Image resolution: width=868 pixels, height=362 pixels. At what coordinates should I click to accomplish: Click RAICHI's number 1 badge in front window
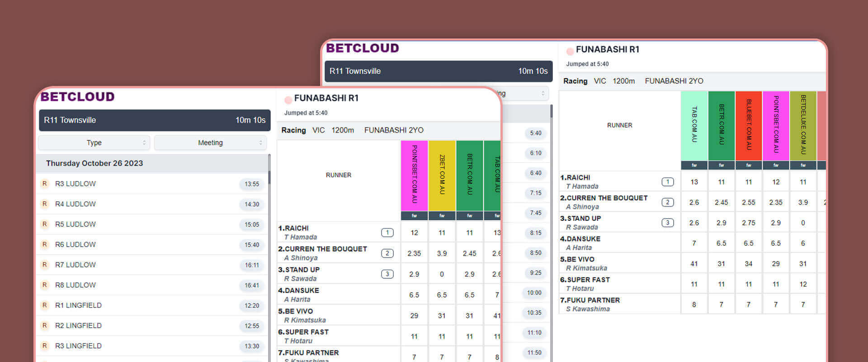tap(387, 233)
